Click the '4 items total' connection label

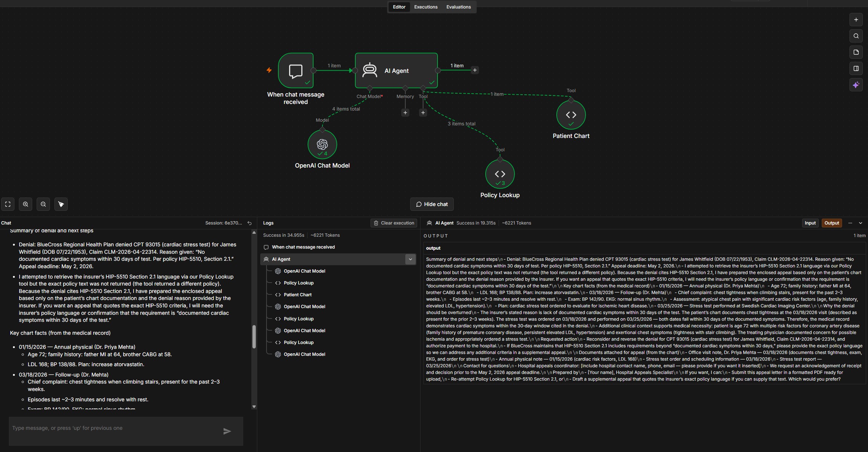coord(346,109)
